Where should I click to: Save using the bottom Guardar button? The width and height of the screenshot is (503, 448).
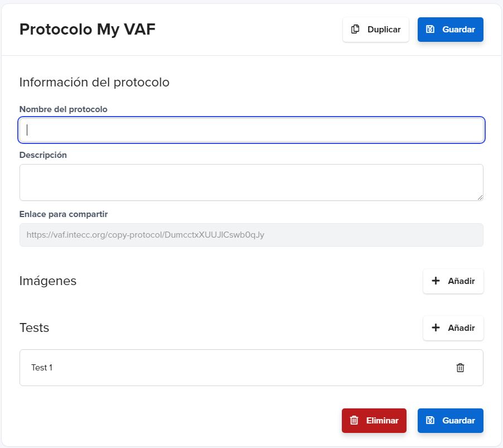coord(451,421)
